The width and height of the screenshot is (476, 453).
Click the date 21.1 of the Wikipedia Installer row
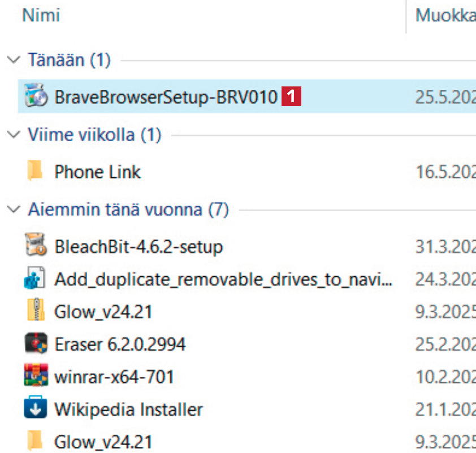(x=445, y=410)
